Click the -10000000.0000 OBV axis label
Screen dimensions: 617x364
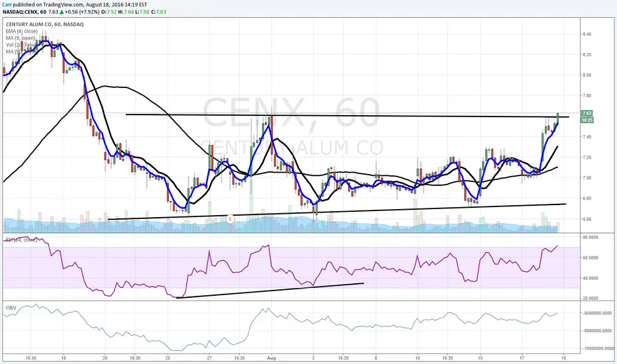coord(598,349)
